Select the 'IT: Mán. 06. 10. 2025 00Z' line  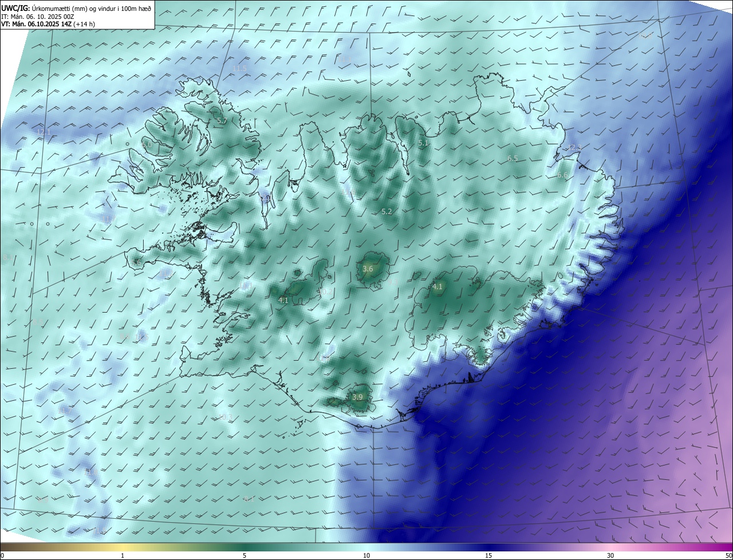coord(38,17)
